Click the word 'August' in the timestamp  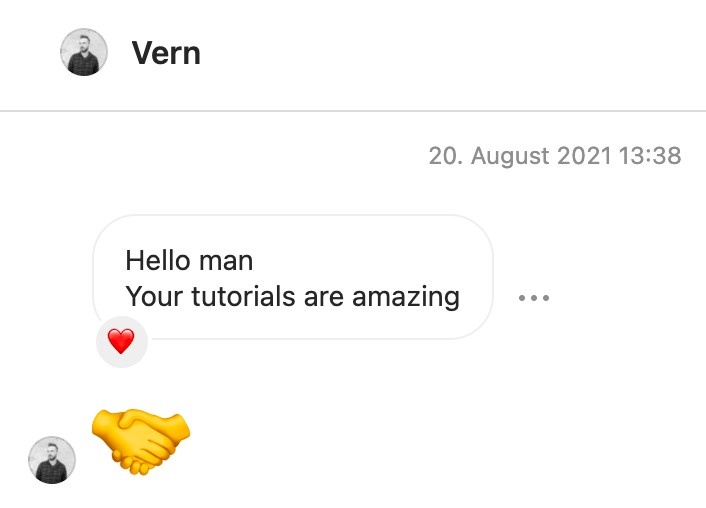(510, 156)
